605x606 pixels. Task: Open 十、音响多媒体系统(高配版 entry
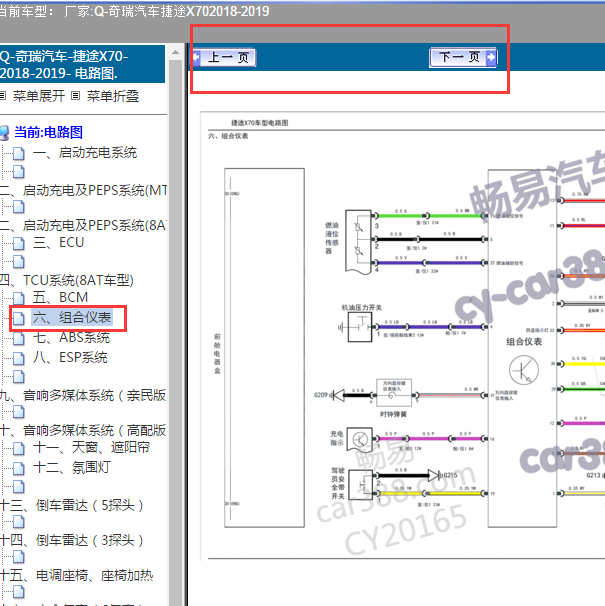(x=83, y=430)
